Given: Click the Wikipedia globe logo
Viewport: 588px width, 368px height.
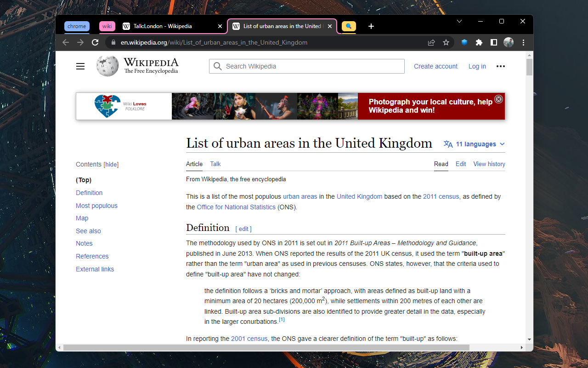Looking at the screenshot, I should pyautogui.click(x=107, y=66).
